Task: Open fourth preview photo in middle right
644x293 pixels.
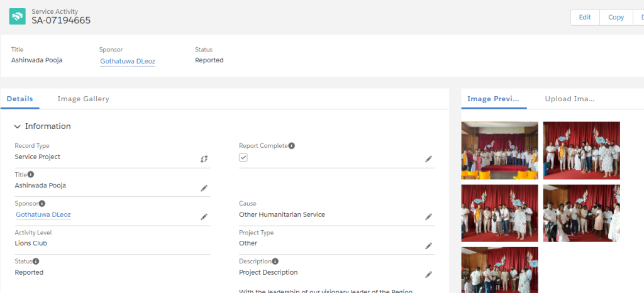Action: point(582,213)
